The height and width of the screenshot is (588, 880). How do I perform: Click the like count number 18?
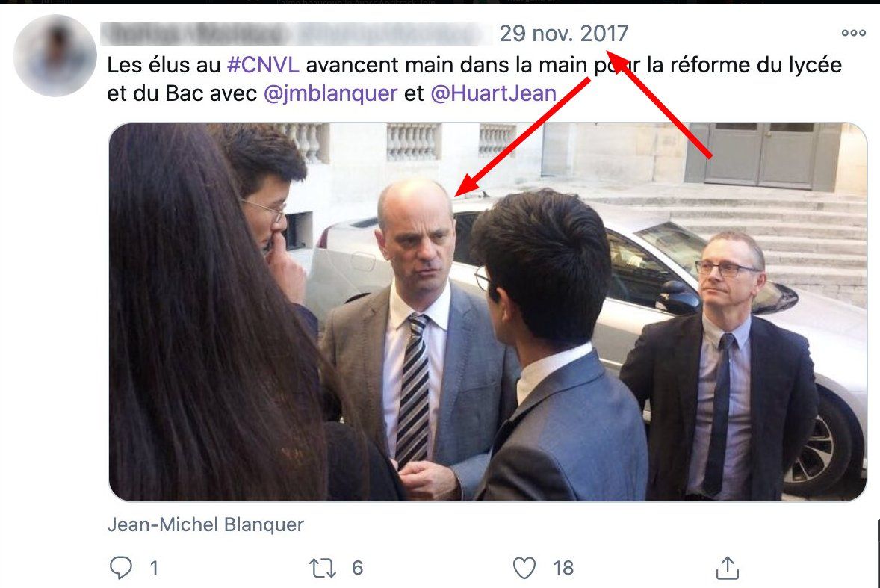coord(563,568)
